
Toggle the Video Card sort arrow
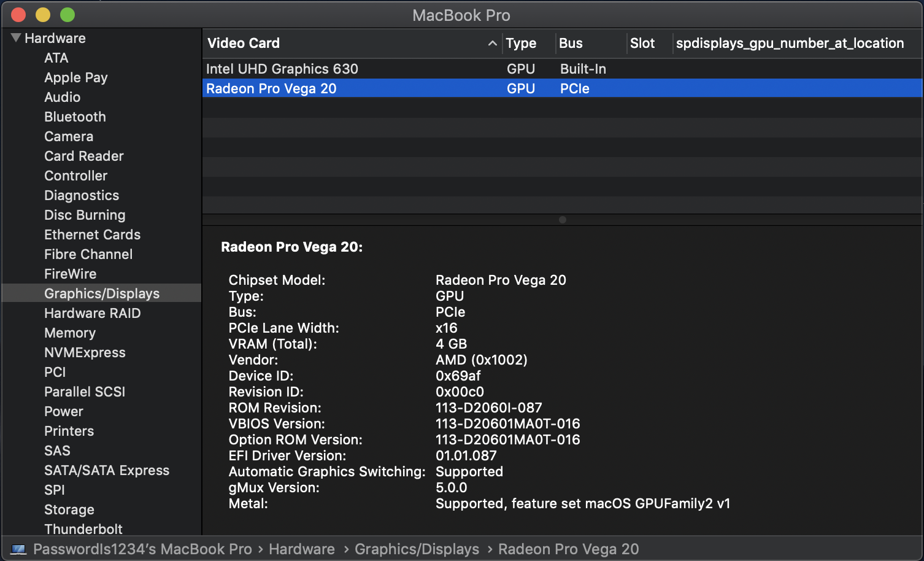492,43
